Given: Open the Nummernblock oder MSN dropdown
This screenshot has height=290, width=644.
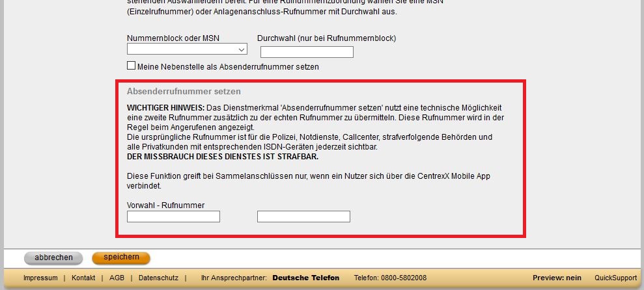Looking at the screenshot, I should 187,49.
